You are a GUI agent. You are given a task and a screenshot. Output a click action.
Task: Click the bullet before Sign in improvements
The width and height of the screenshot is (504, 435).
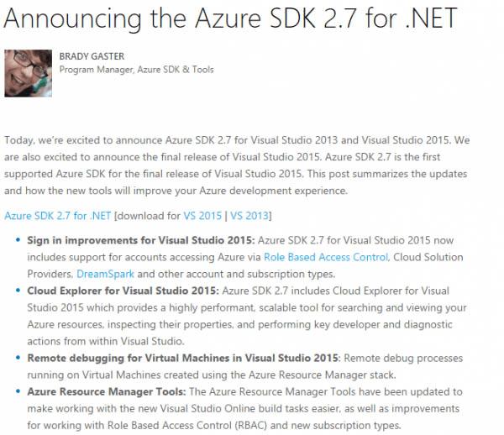[18, 241]
